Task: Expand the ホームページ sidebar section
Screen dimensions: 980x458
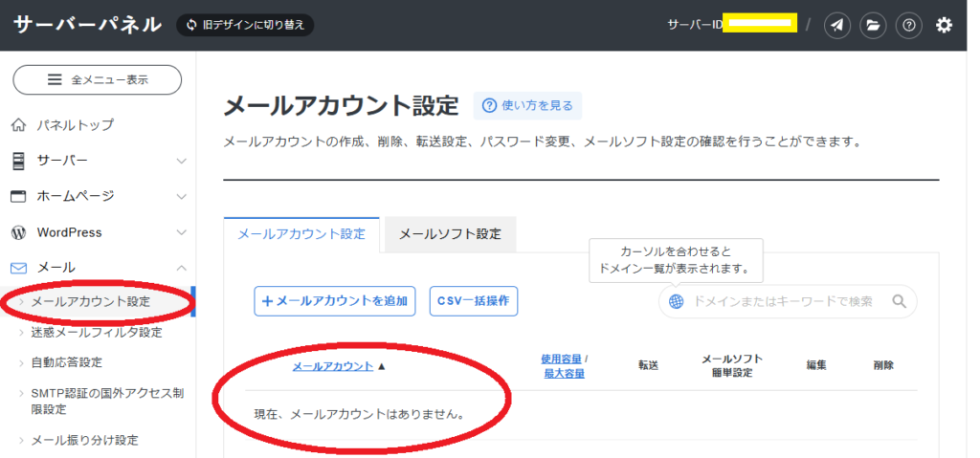Action: pyautogui.click(x=98, y=196)
